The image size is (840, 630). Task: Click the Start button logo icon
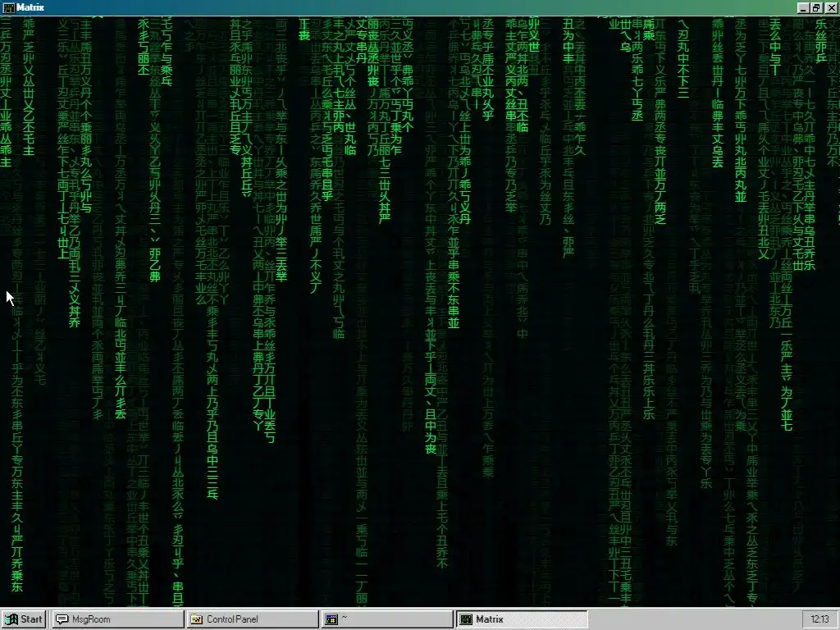[x=11, y=619]
